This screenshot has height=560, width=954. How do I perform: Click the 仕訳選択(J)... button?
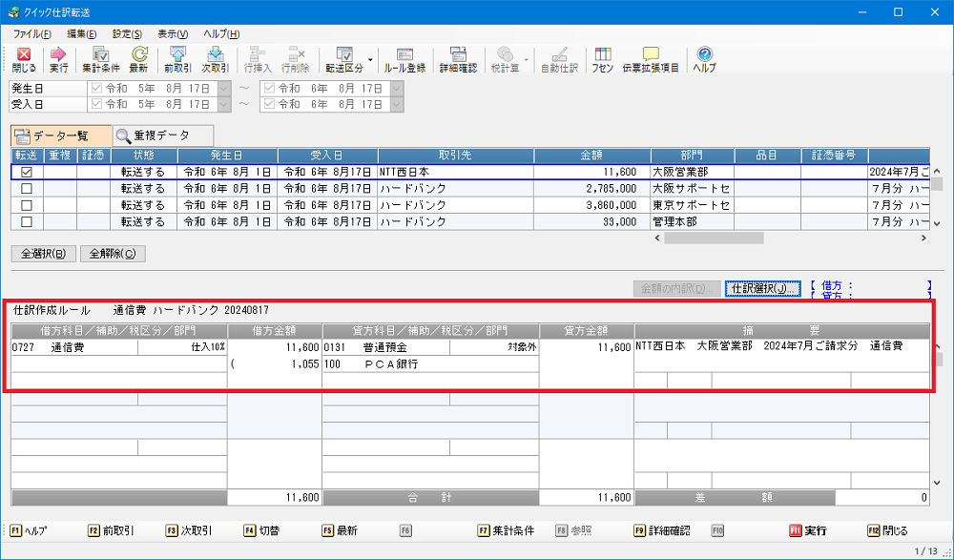tap(762, 288)
